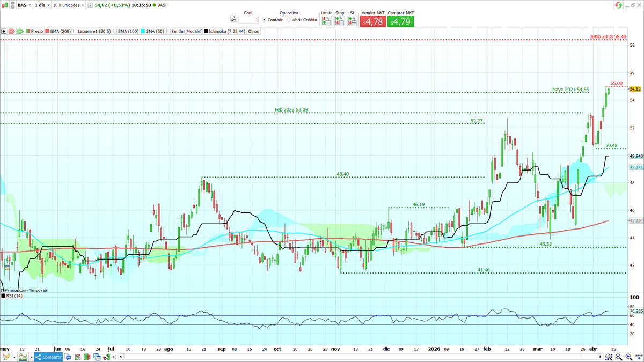Click the Stop order icon
Viewport: 644px width, 362px height.
[x=340, y=21]
